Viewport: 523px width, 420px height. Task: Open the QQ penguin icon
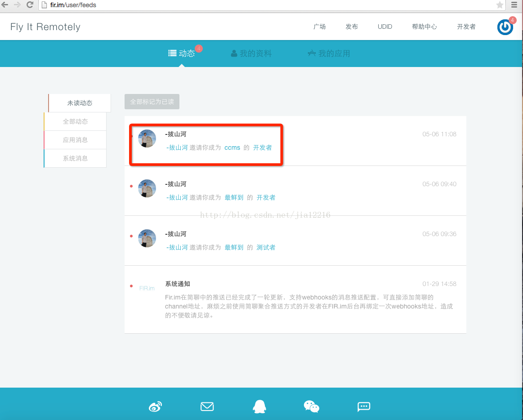(x=259, y=407)
